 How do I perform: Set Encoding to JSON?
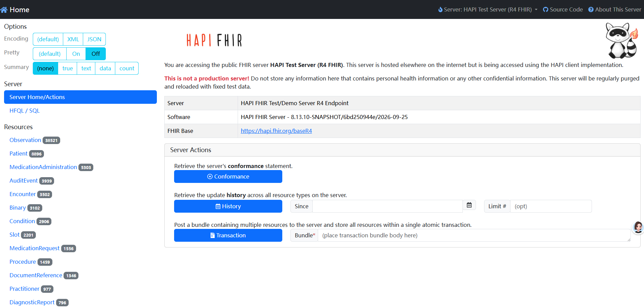pyautogui.click(x=94, y=39)
